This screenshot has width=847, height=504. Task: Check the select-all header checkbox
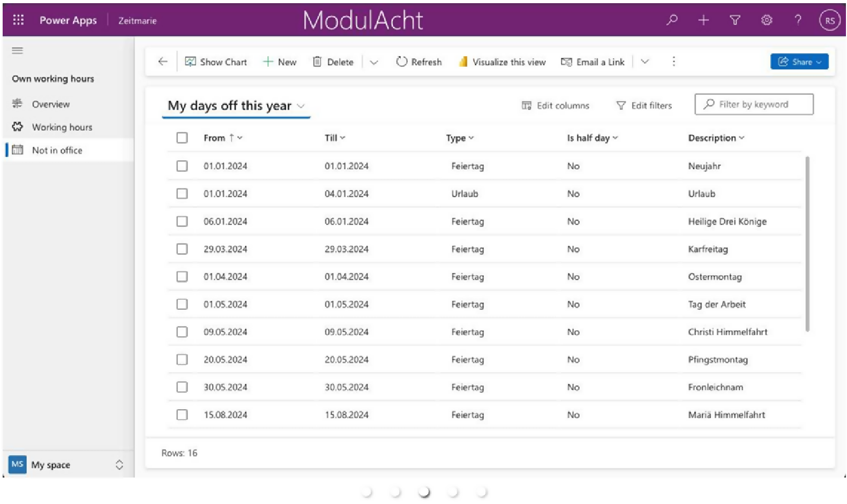point(182,138)
